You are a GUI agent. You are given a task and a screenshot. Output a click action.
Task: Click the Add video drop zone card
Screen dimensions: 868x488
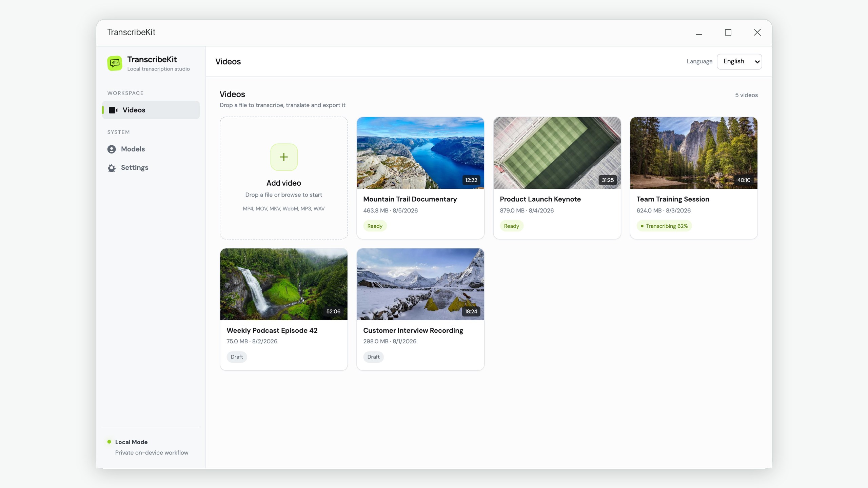pos(284,178)
